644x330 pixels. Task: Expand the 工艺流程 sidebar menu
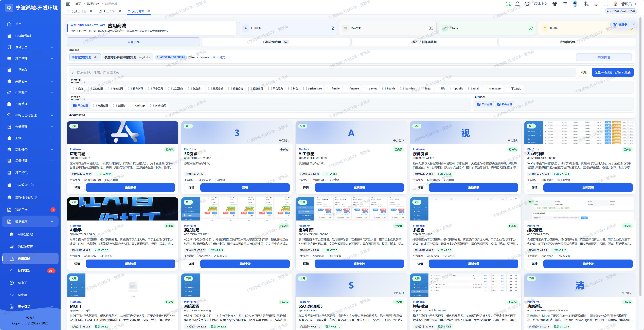(x=30, y=70)
